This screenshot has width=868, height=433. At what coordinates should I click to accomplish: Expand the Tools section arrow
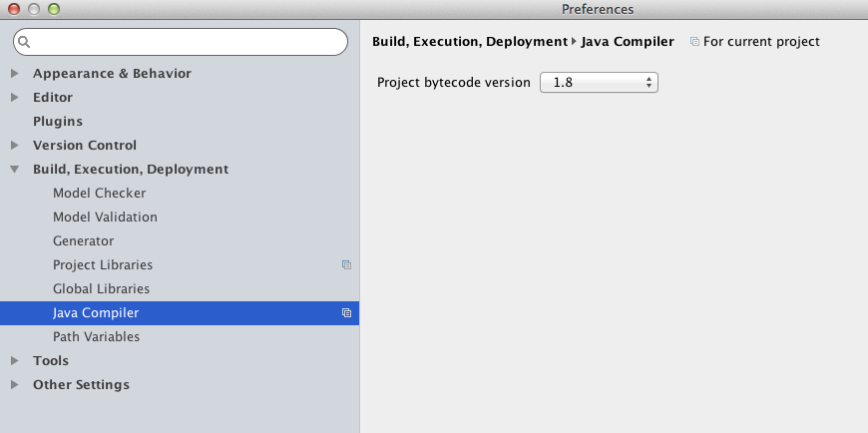[x=15, y=360]
